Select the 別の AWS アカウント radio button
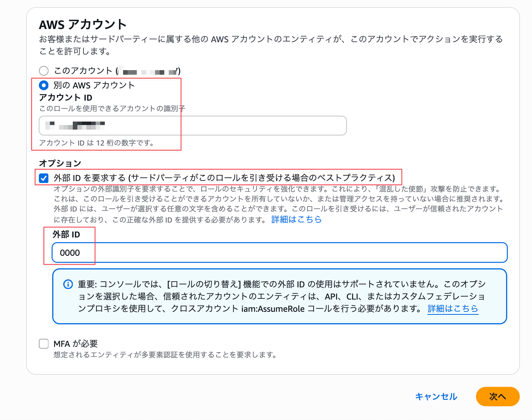The image size is (532, 420). tap(44, 85)
